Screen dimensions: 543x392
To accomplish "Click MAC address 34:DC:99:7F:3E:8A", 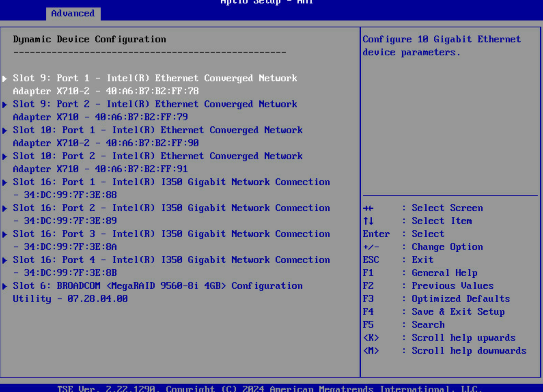I will point(70,247).
